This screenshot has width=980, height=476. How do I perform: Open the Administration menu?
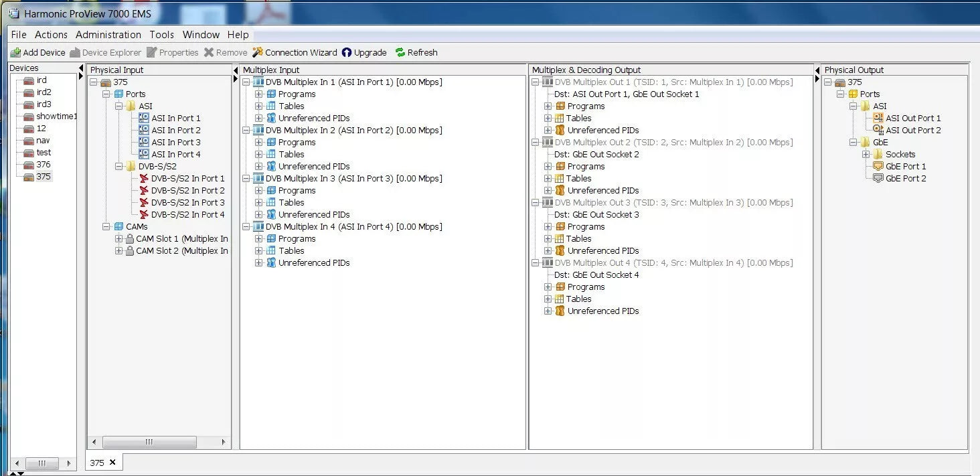click(108, 34)
